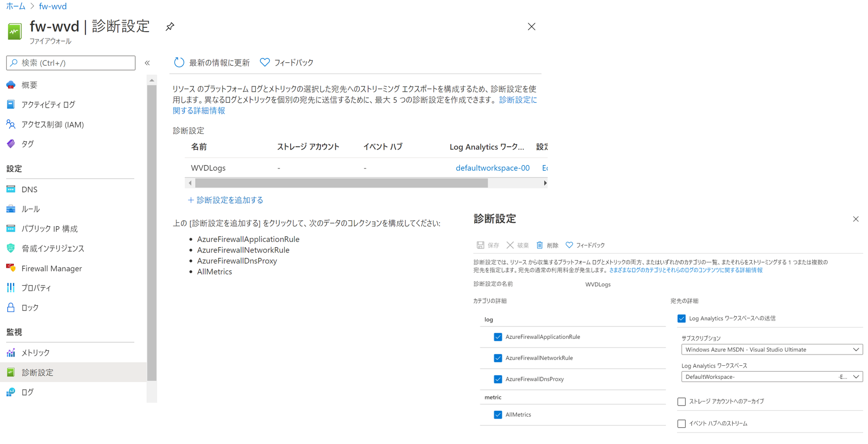
Task: Open log categories 詳細情報 link in panel
Action: pyautogui.click(x=686, y=270)
